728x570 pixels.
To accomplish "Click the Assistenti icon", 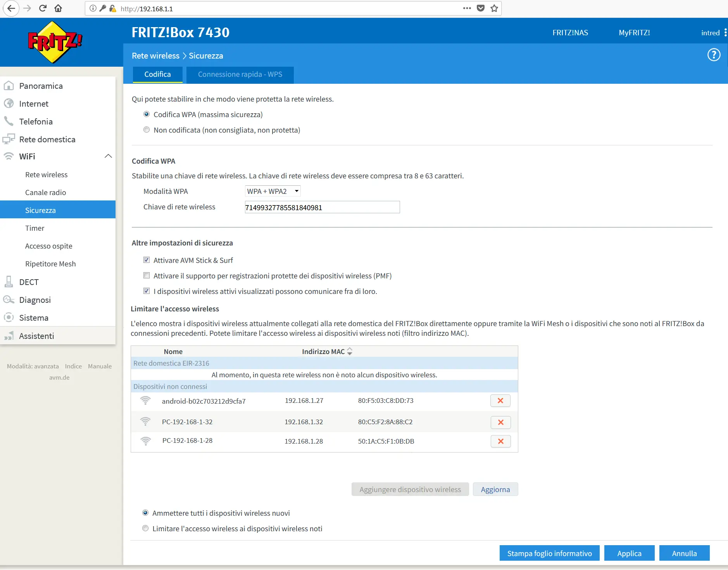I will (x=9, y=336).
